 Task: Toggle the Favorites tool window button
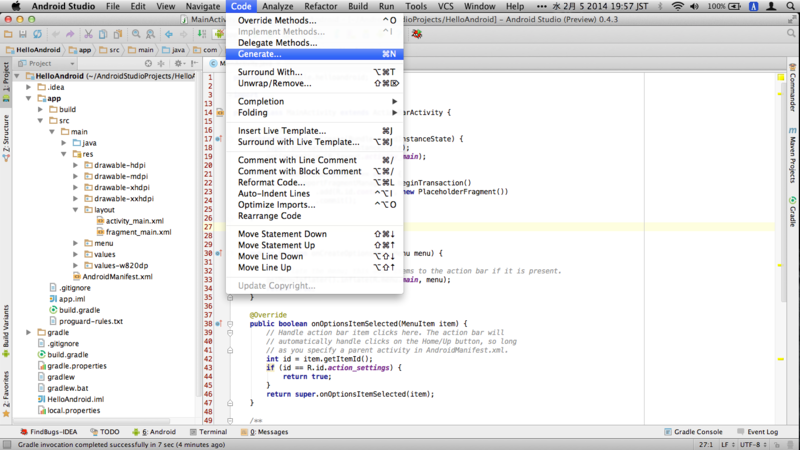point(6,394)
